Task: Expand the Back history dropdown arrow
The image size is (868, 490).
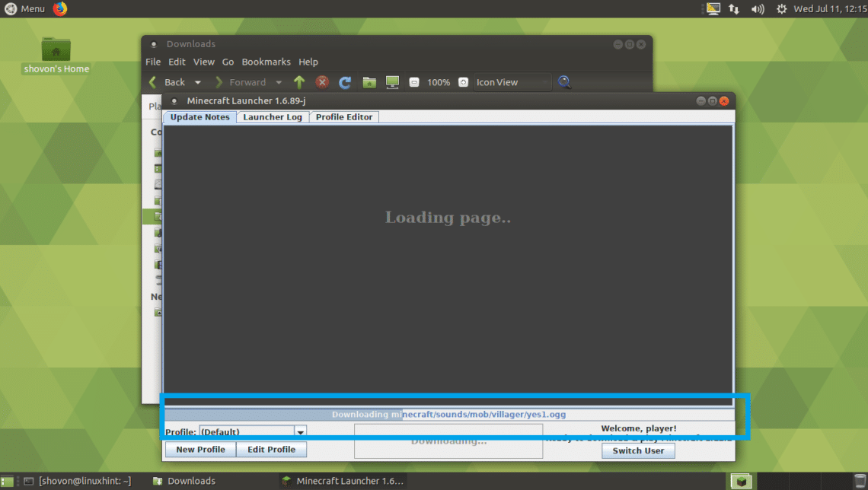Action: (x=198, y=82)
